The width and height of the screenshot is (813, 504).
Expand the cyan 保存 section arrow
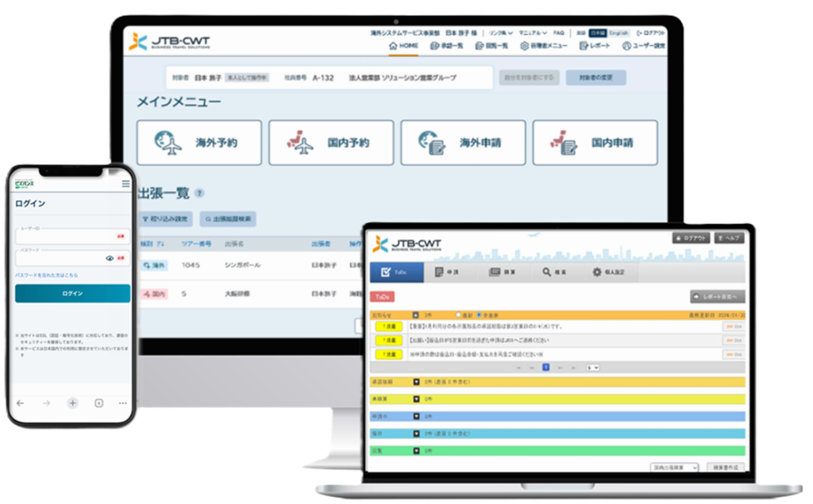pyautogui.click(x=416, y=433)
